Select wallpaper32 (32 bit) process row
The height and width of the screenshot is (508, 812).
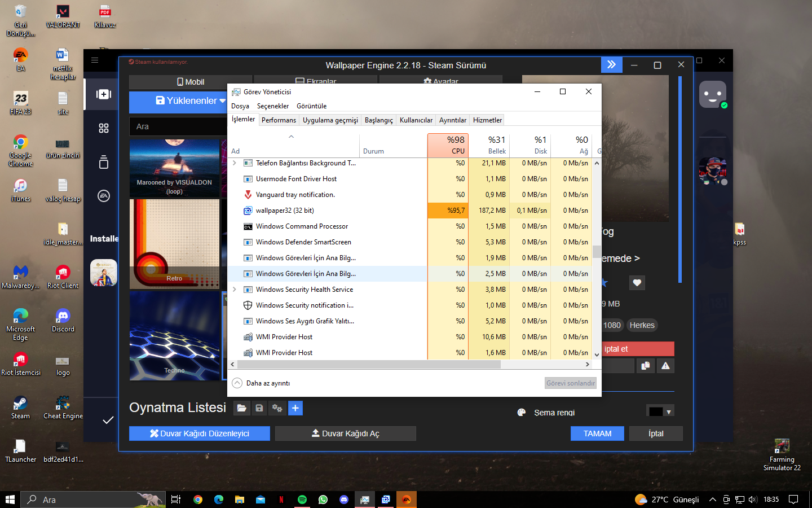pyautogui.click(x=409, y=211)
